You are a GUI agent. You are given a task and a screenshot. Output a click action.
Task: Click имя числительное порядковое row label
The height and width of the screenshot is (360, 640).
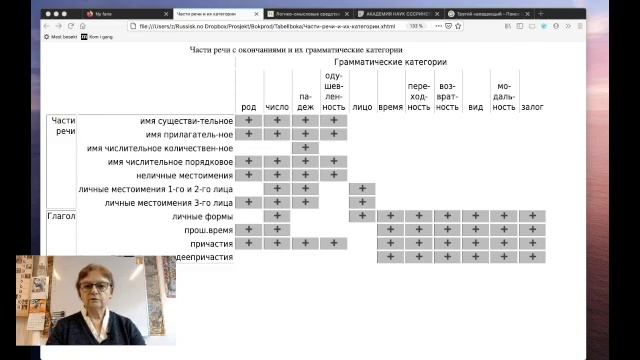[171, 162]
